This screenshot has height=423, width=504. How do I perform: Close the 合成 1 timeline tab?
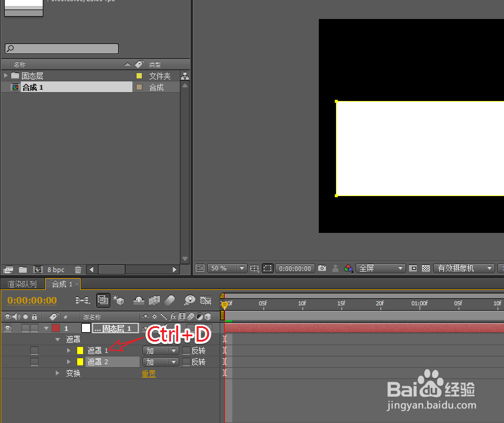click(77, 283)
